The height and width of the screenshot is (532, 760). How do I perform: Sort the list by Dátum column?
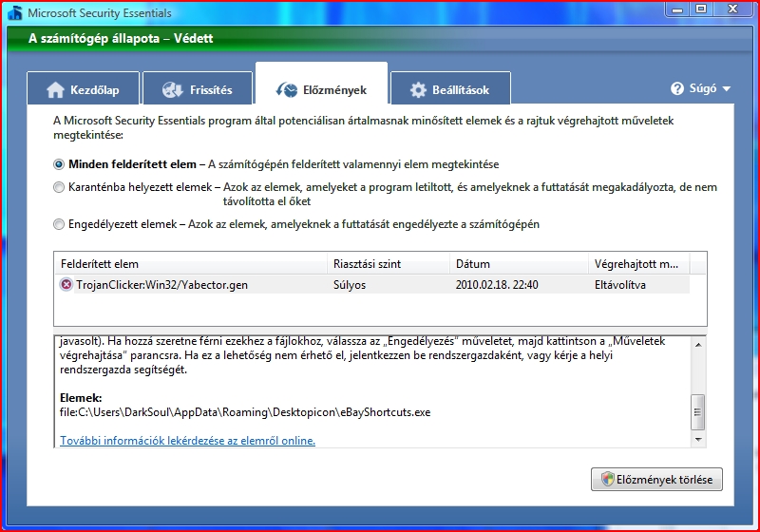point(519,264)
